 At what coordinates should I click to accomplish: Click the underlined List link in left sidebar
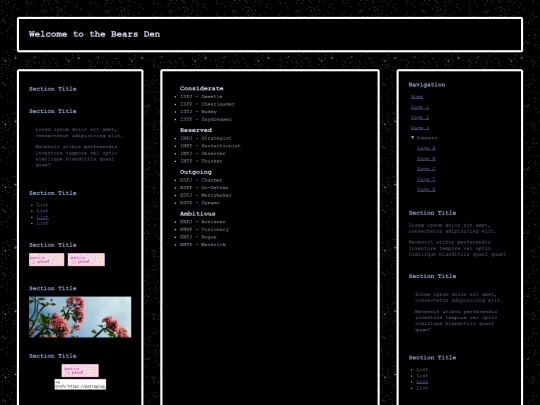(43, 217)
